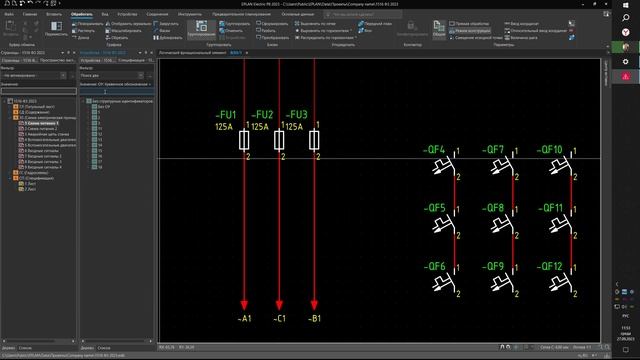The image size is (640, 360).
Task: Open the Спецификация navigator tab
Action: click(x=136, y=60)
